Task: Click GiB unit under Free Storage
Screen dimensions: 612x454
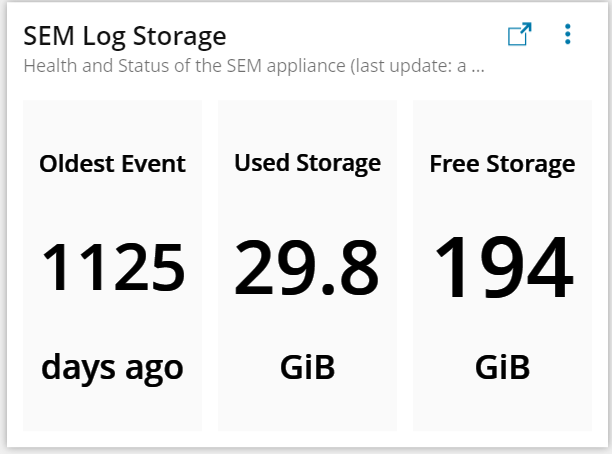Action: (x=502, y=367)
